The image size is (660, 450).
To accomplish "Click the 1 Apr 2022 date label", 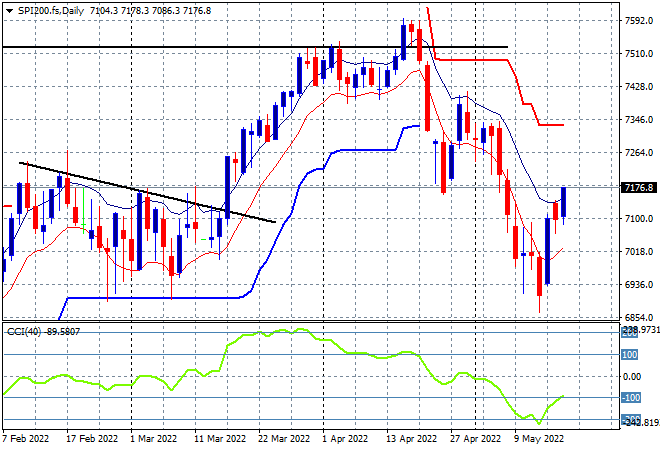I will [345, 439].
